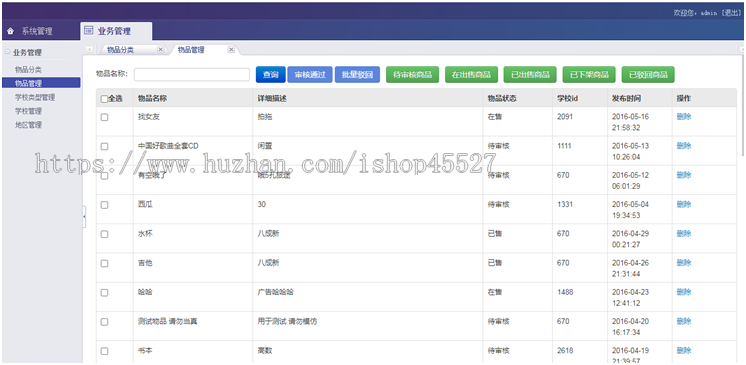Click the home icon beside 系统管理
The image size is (746, 365).
point(10,32)
